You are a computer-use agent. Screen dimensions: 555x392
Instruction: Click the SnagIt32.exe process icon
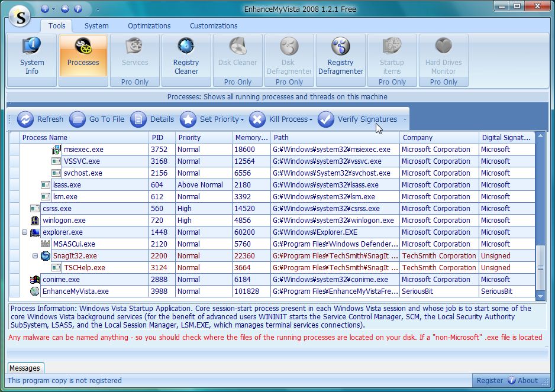coord(46,256)
